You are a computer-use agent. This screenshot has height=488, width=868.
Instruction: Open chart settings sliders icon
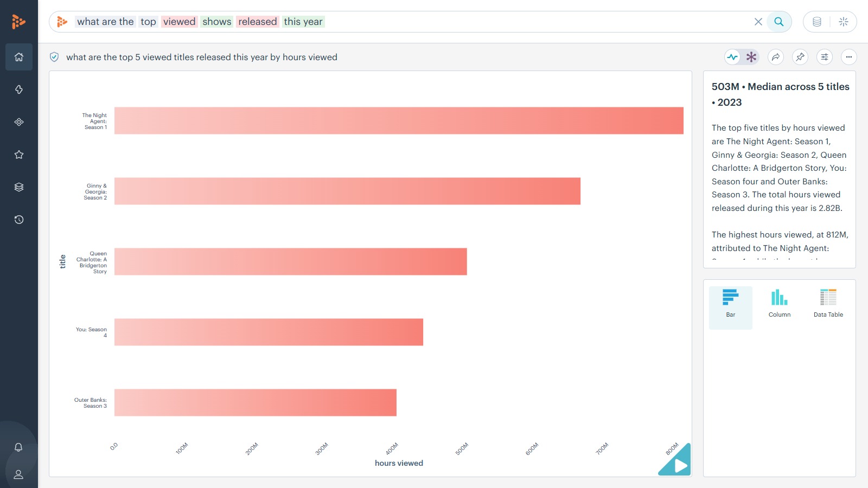825,57
